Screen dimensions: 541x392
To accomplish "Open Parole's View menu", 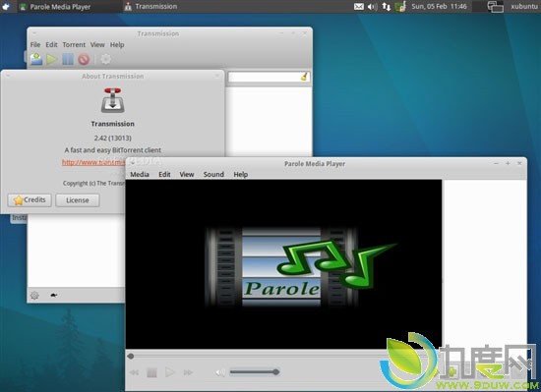I will (x=187, y=174).
